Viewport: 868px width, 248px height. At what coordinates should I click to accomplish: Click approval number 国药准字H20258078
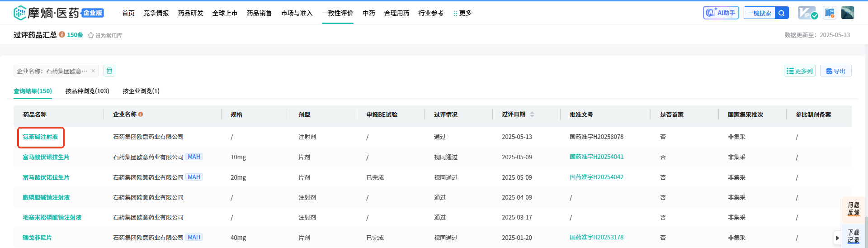[596, 137]
